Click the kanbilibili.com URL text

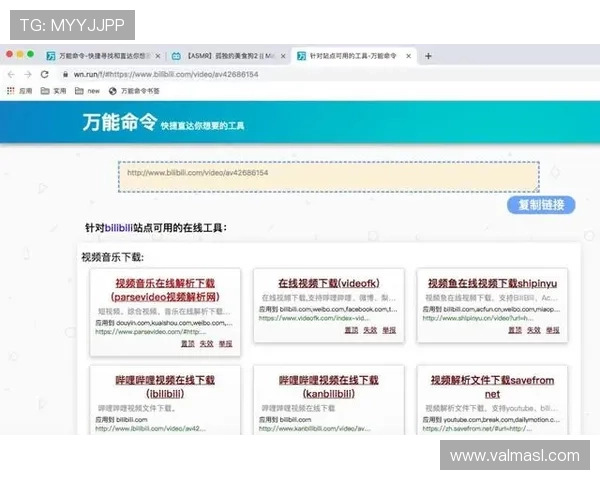click(x=315, y=428)
